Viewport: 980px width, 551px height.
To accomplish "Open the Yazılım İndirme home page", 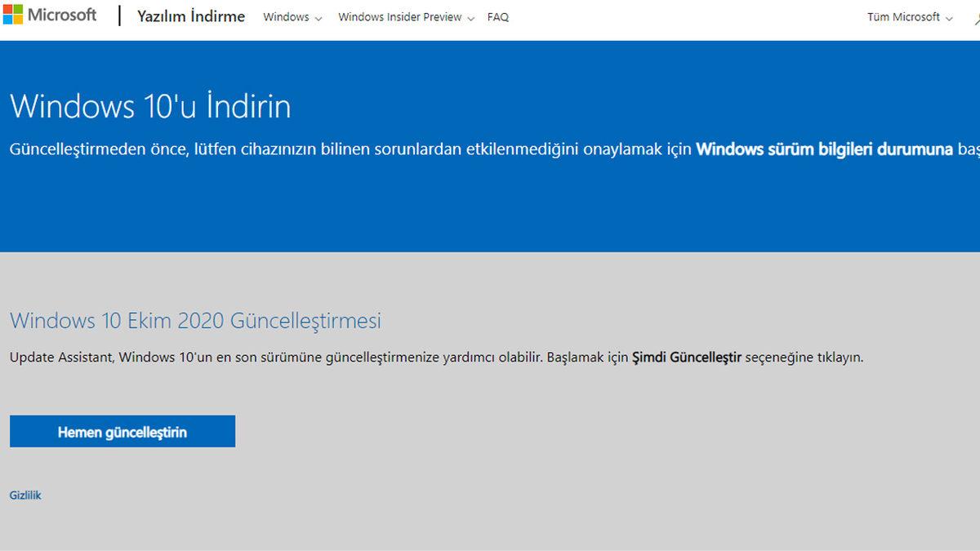I will pos(191,16).
